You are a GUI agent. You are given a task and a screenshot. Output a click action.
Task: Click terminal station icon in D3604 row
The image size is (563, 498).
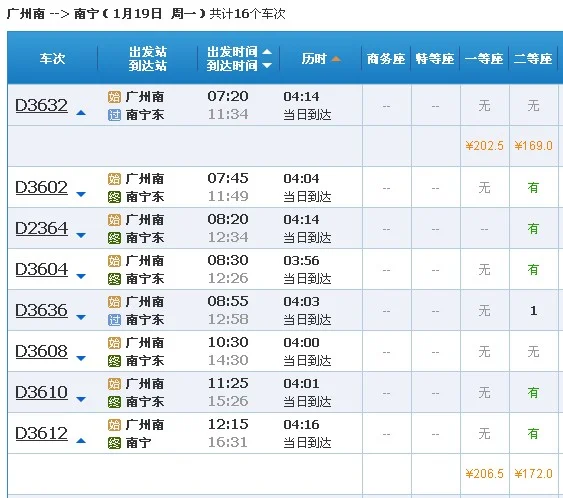115,279
